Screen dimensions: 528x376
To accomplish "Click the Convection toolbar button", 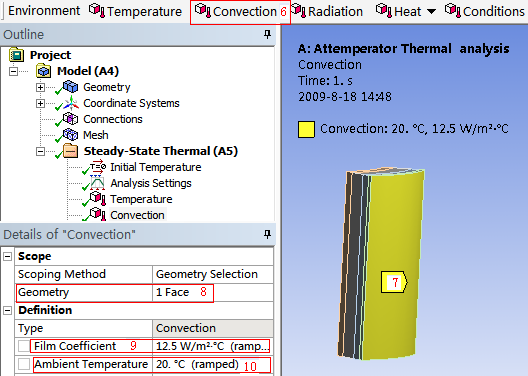I will click(x=240, y=11).
